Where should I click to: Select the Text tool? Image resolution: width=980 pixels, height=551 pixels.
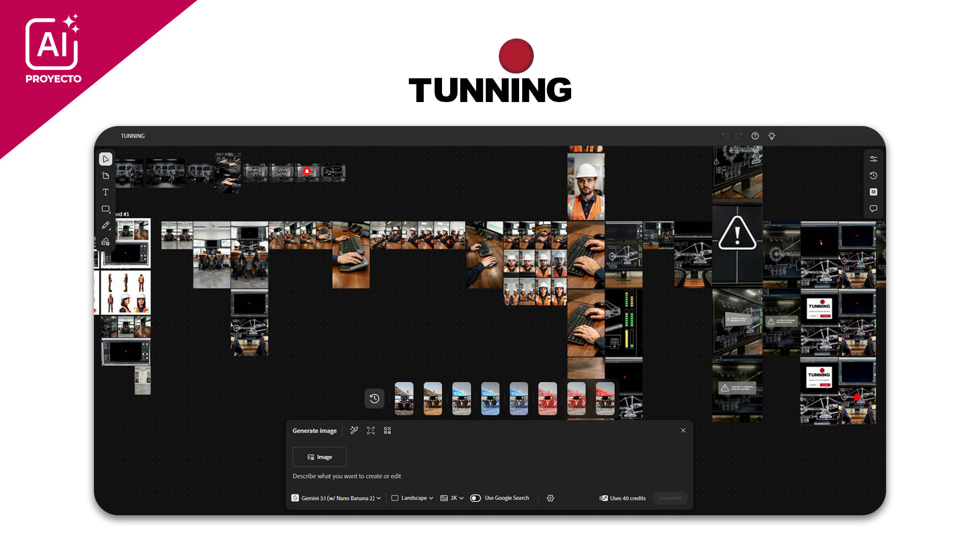tap(106, 192)
